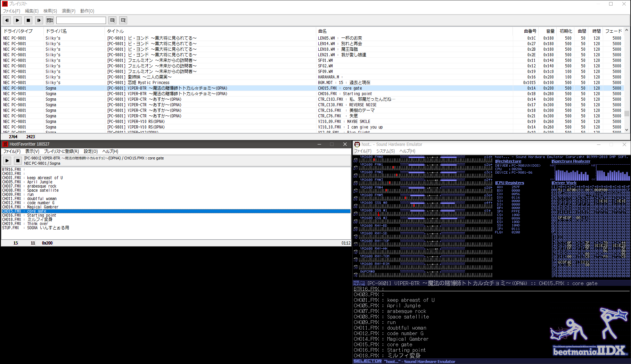Screen dimensions: 631x364
Task: Sort playlist by フェード column header
Action: coord(613,31)
